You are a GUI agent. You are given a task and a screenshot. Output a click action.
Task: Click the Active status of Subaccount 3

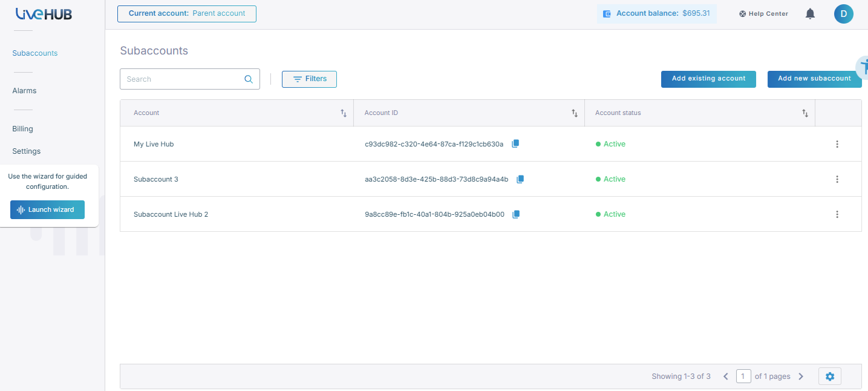611,179
